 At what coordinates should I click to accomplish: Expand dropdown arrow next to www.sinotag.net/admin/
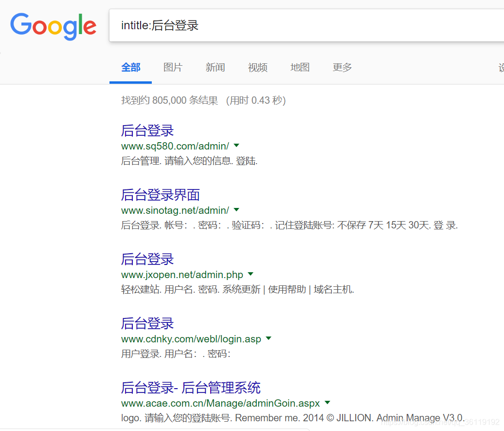tap(236, 210)
